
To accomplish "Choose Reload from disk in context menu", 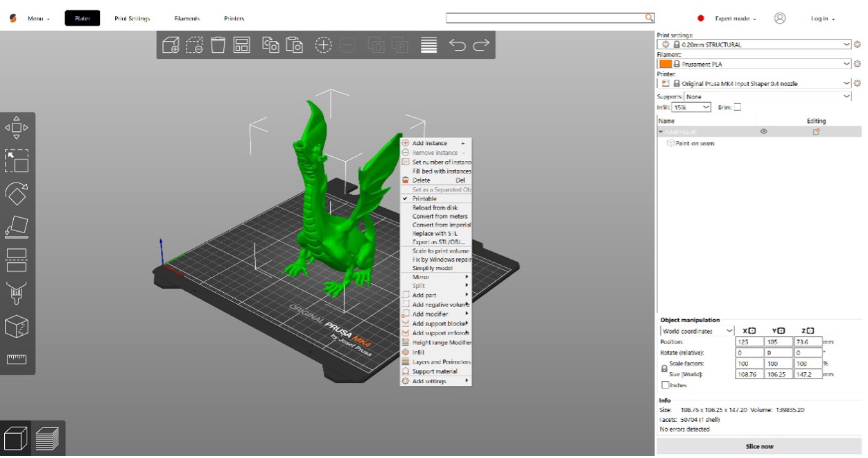I will (436, 207).
